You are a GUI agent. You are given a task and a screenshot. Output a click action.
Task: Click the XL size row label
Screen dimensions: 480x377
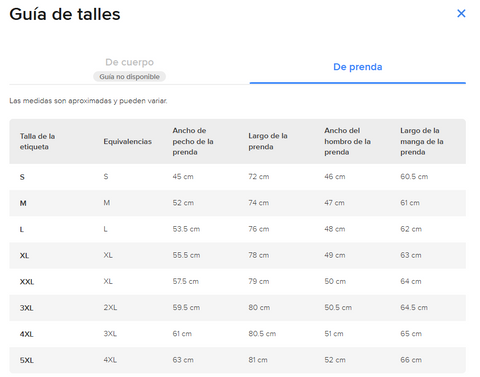coord(24,256)
